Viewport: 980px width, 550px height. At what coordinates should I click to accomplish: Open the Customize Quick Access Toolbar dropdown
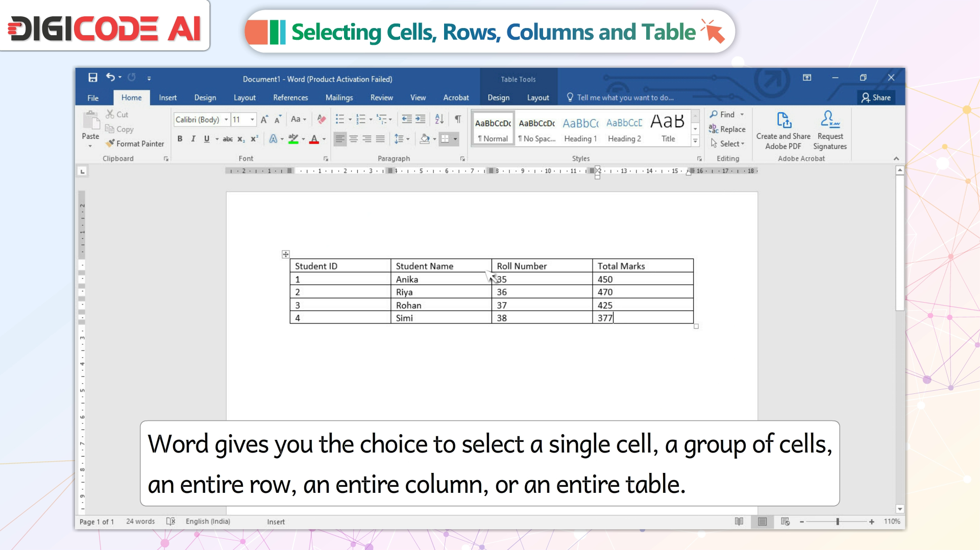pyautogui.click(x=149, y=78)
